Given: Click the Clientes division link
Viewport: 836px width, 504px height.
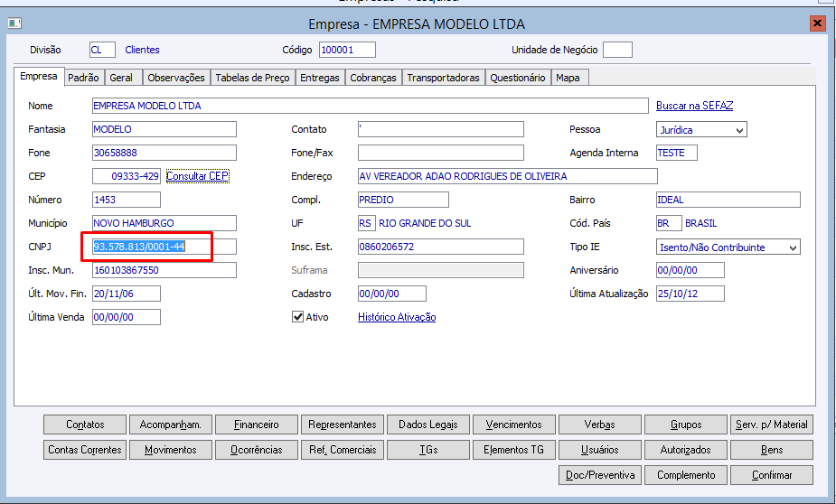Looking at the screenshot, I should (142, 50).
